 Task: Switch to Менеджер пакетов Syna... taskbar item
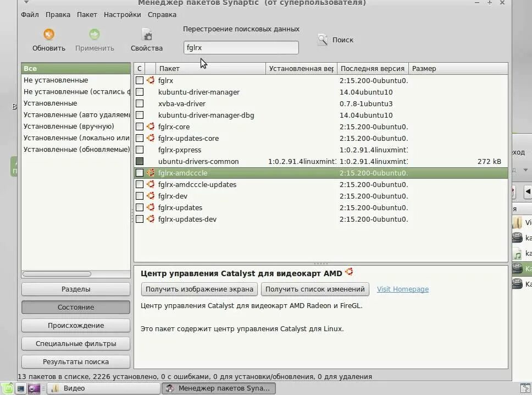219,388
